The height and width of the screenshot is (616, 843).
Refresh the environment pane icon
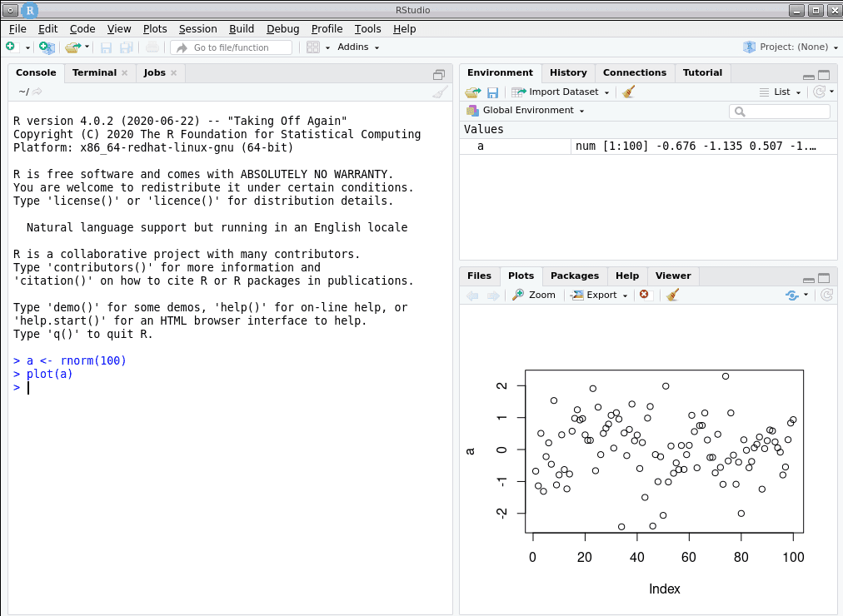pos(820,92)
